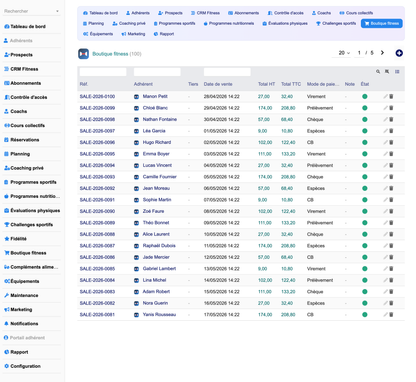Click the Notifications bell icon
Viewport: 416px width, 382px height.
coord(6,324)
